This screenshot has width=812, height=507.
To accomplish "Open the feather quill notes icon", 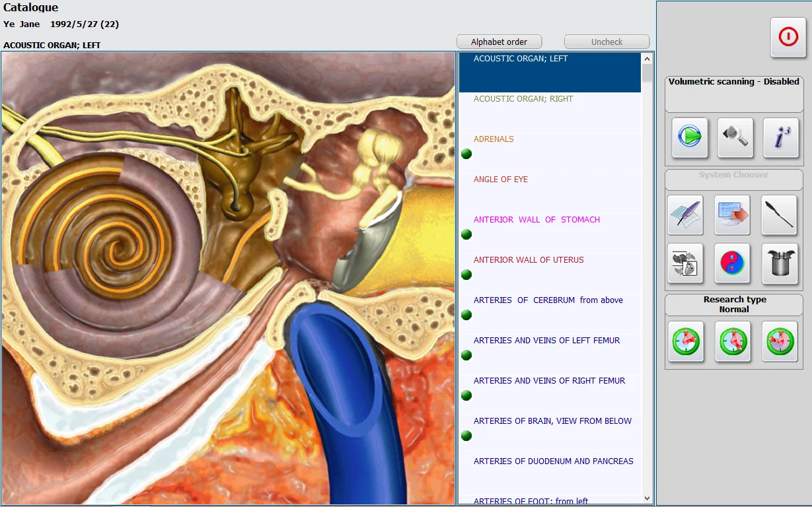I will 685,215.
